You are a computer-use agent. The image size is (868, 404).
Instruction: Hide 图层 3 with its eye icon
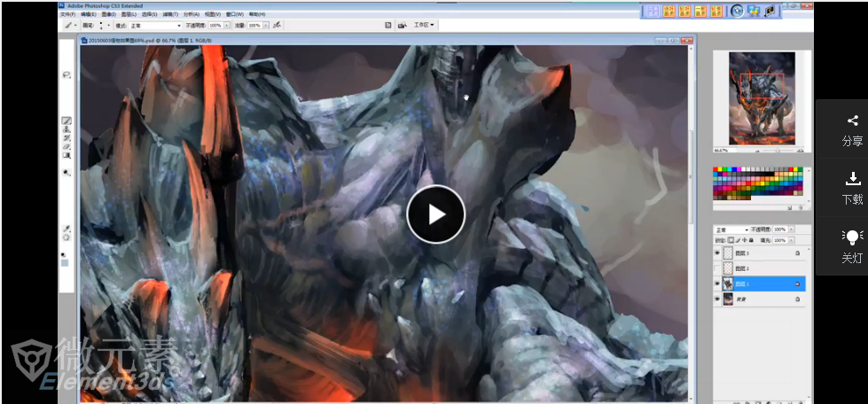click(717, 252)
